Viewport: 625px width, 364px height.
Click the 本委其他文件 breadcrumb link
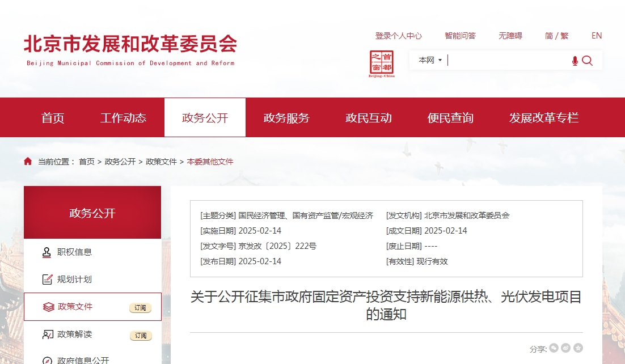click(x=210, y=162)
